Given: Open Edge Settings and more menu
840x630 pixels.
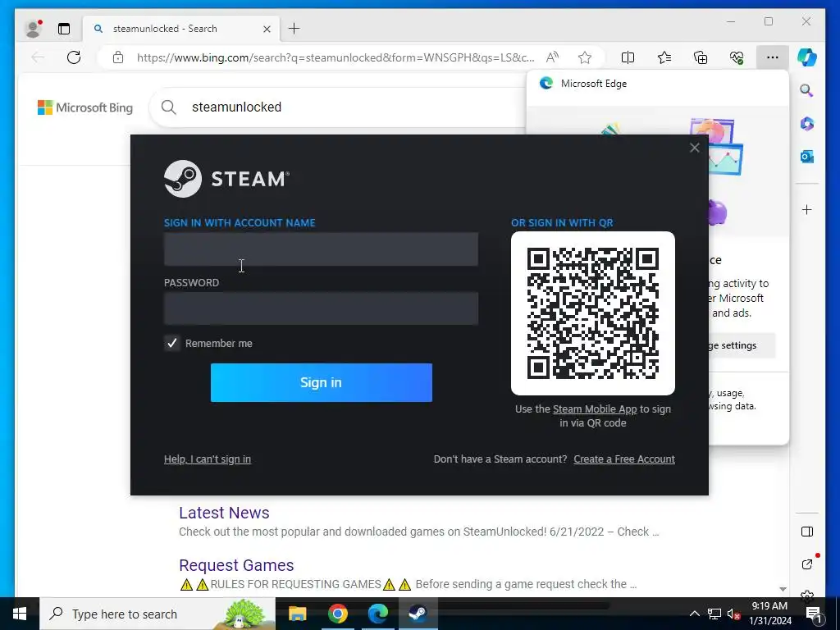Looking at the screenshot, I should point(773,57).
